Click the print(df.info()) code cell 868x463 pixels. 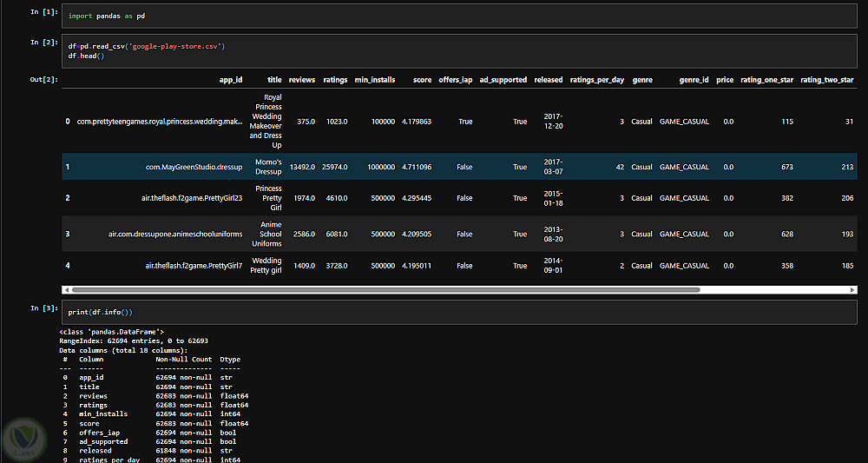(459, 313)
